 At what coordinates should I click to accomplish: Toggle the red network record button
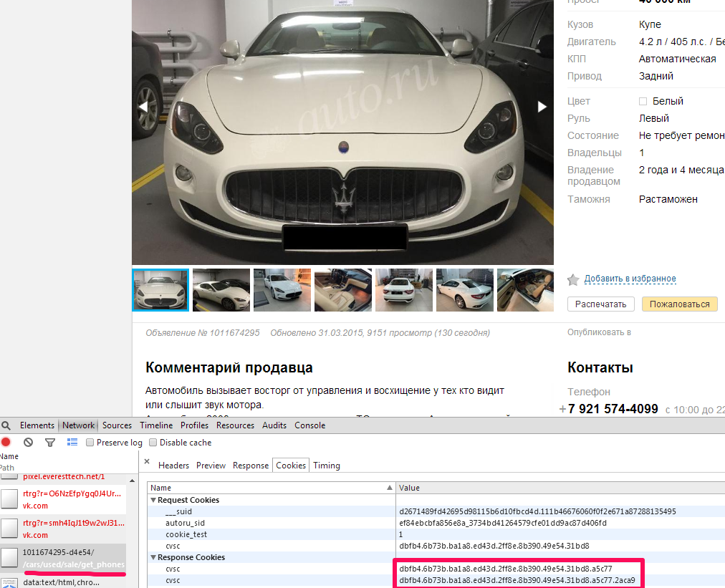6,442
